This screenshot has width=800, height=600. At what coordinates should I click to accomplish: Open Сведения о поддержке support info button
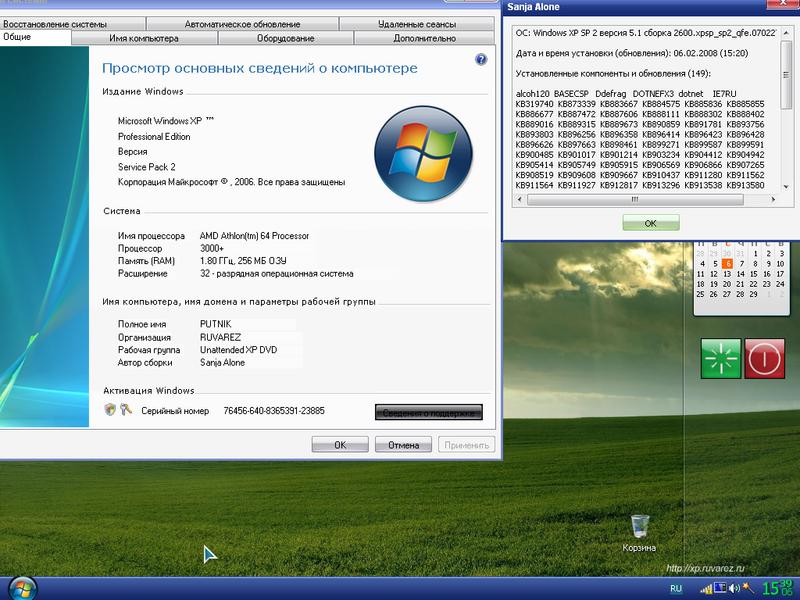(429, 412)
